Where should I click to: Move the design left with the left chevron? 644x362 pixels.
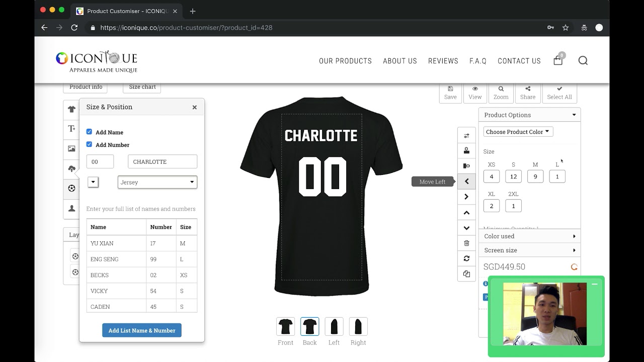point(466,182)
